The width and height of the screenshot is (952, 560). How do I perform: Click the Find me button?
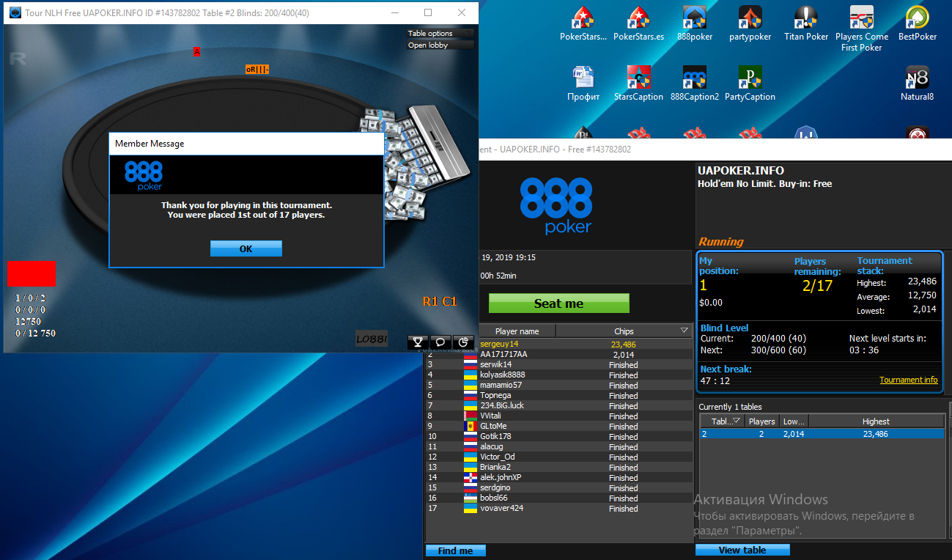tap(456, 550)
